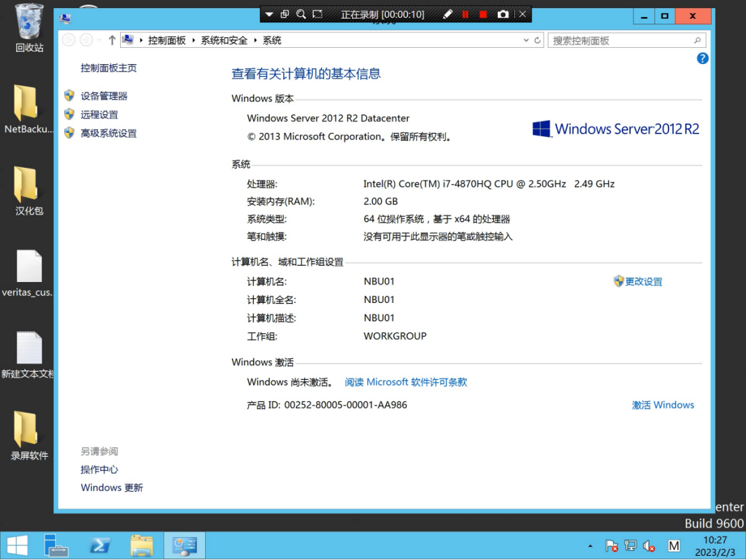
Task: Click the Start button on taskbar
Action: tap(18, 545)
